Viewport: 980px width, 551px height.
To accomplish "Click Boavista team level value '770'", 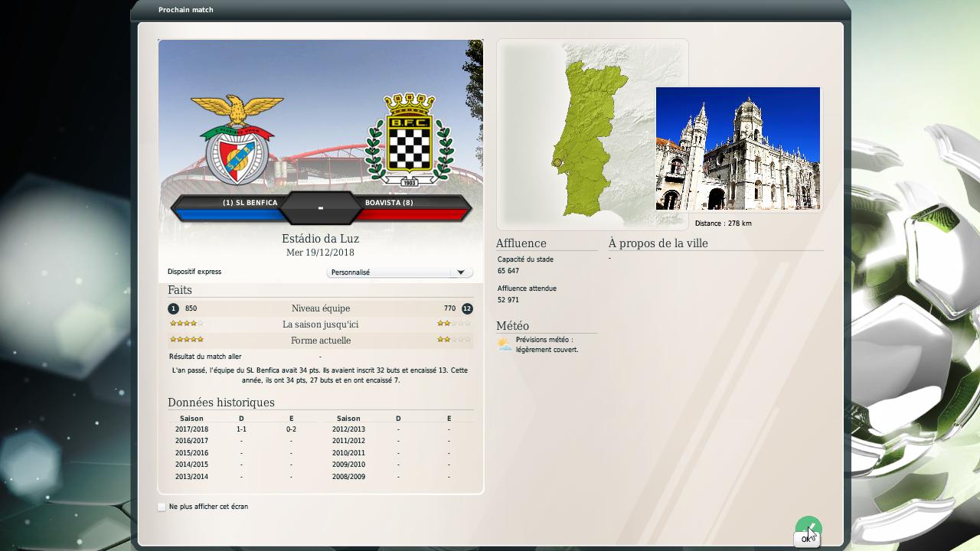I will (x=449, y=308).
